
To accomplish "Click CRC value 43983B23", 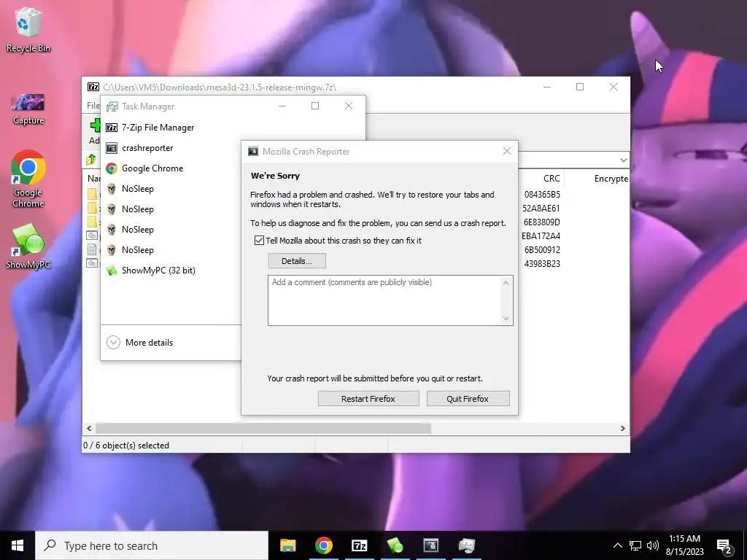I will tap(542, 263).
